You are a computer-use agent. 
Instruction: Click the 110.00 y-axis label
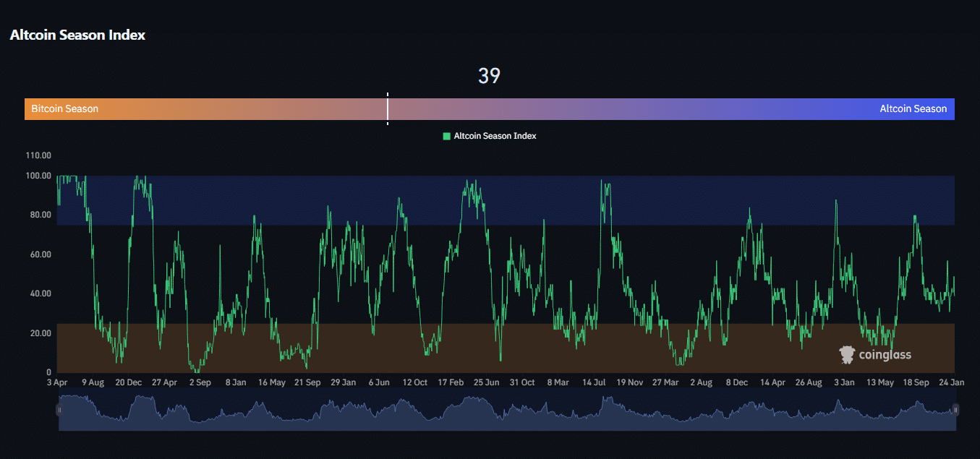click(x=37, y=155)
